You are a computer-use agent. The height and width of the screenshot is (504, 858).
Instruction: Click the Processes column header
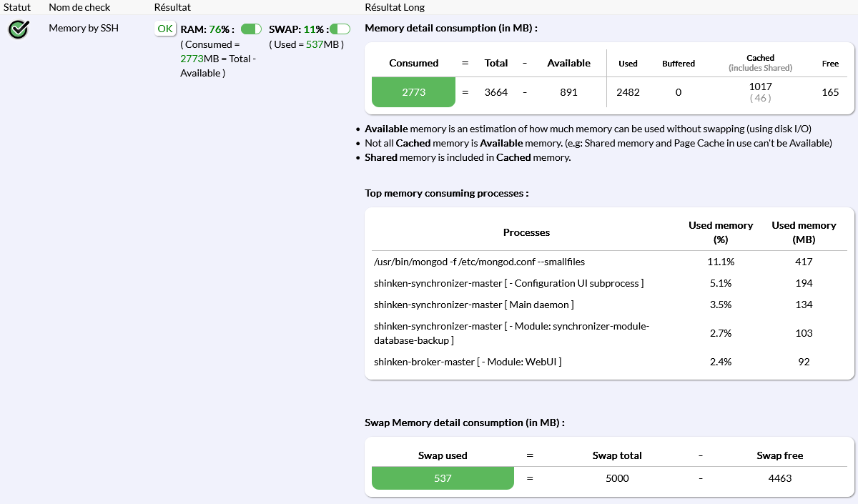(526, 232)
